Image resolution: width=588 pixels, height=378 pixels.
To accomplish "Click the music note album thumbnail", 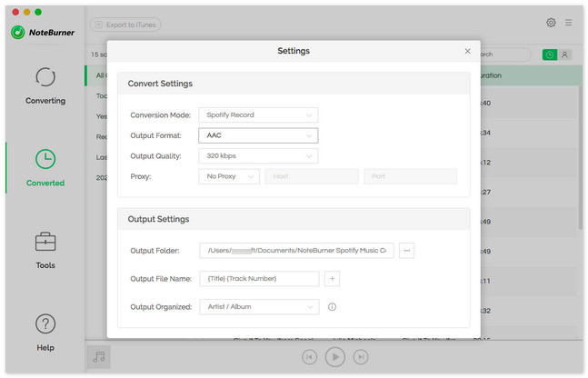I will pos(99,356).
